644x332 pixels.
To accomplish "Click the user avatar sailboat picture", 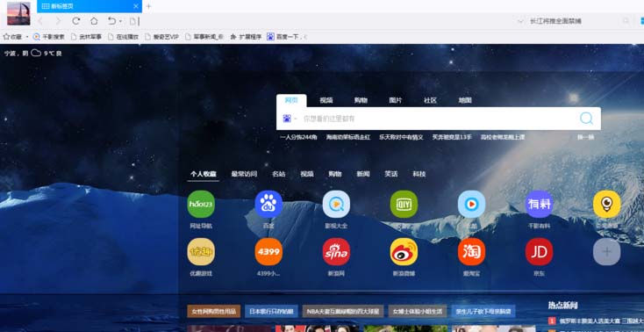I will click(x=18, y=13).
